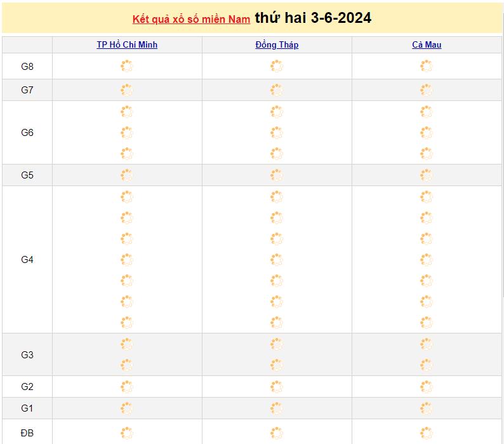Click G8 loading spinner under Cà Mau

(427, 66)
